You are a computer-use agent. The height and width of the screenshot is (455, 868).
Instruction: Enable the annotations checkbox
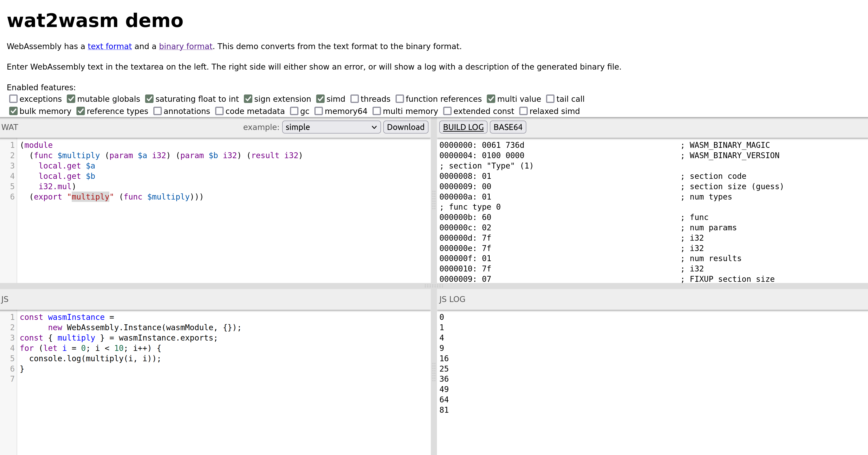coord(157,111)
